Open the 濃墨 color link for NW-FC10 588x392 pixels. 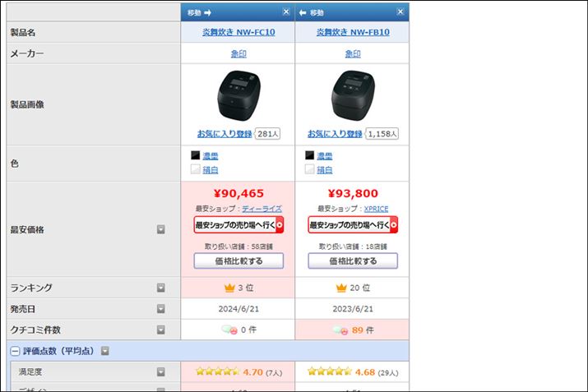click(211, 156)
